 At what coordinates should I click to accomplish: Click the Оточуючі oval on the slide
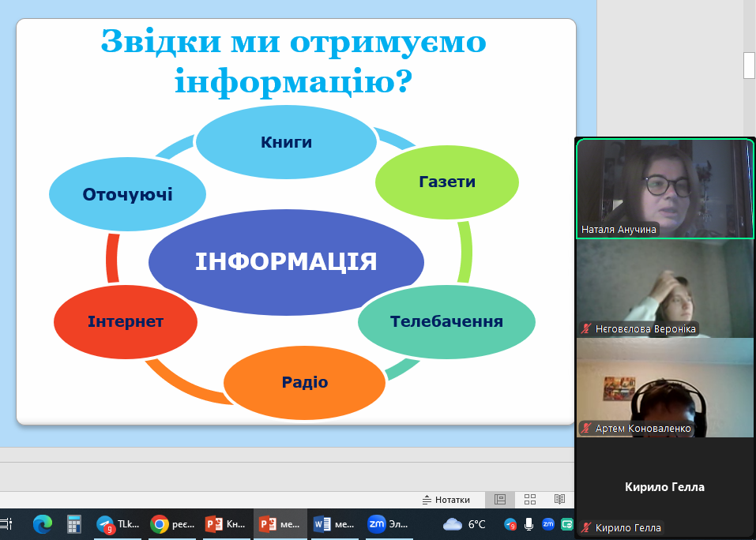pyautogui.click(x=127, y=194)
